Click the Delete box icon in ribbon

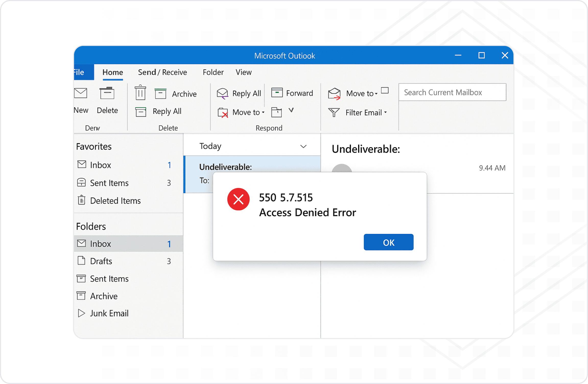tap(107, 93)
